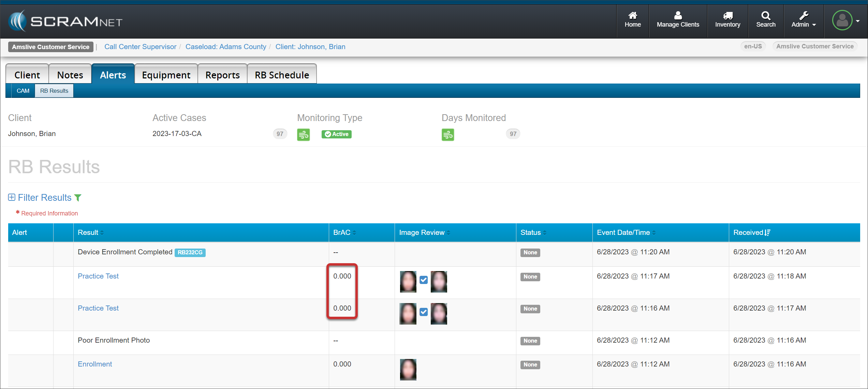Toggle image review checkbox for 11:16 AM Practice Test
The width and height of the screenshot is (868, 389).
click(423, 312)
